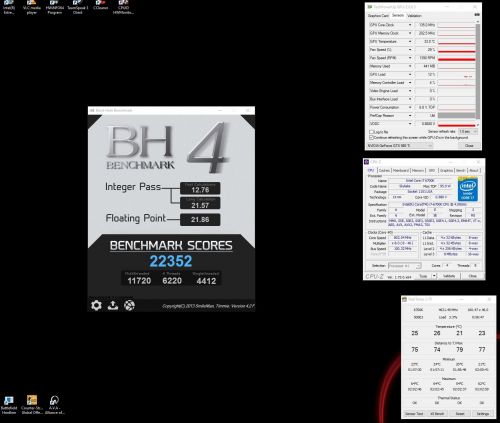500x423 pixels.
Task: Click the GPU-Z title bar icon
Action: click(370, 7)
